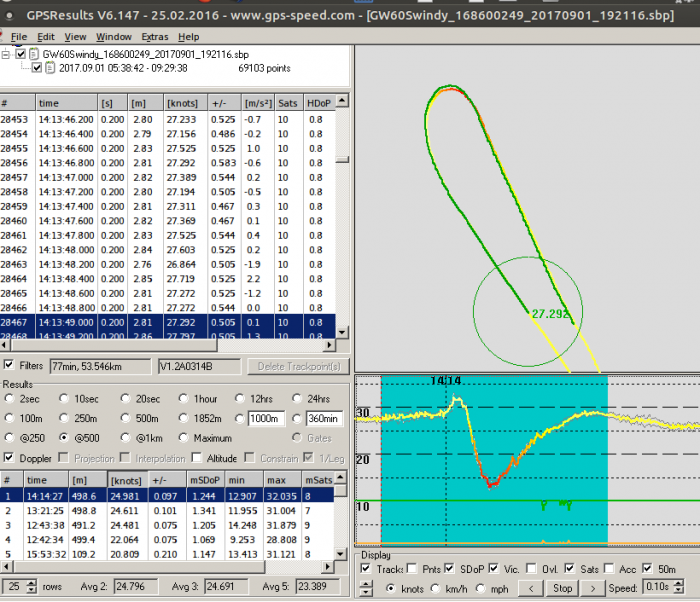Select the 100m results option
700x602 pixels.
click(9, 418)
